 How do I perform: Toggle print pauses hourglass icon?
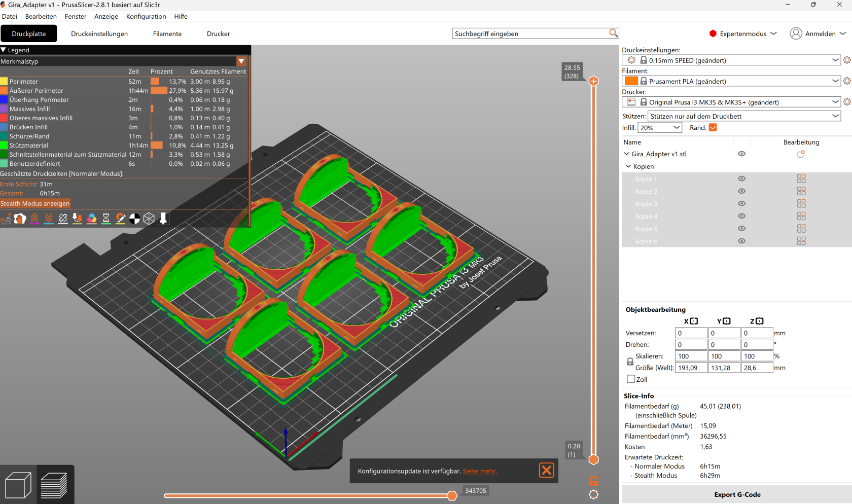(x=106, y=219)
